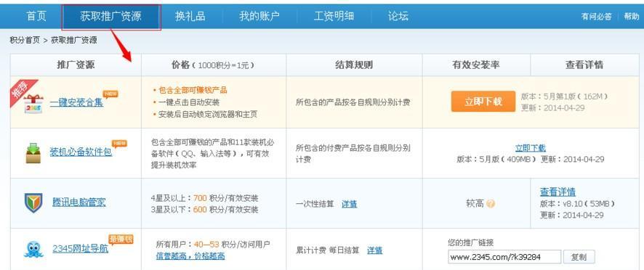Click the text 一次性结算
This screenshot has height=270, width=644.
click(315, 204)
